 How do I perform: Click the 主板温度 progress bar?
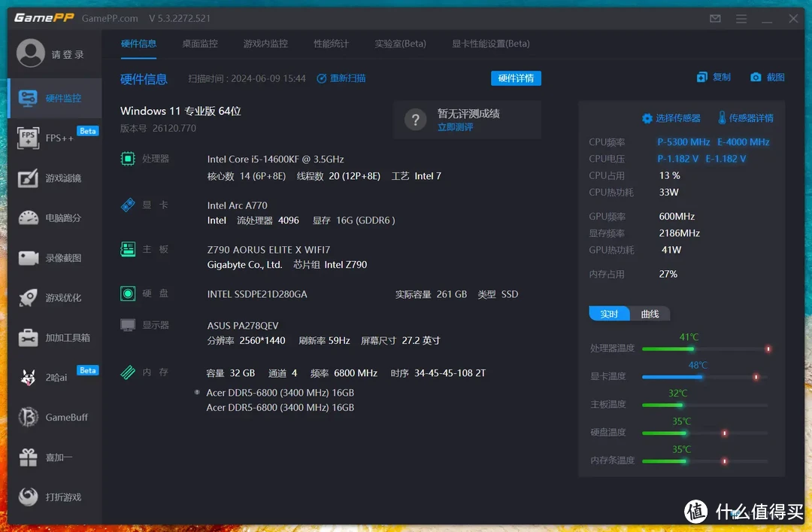(706, 405)
